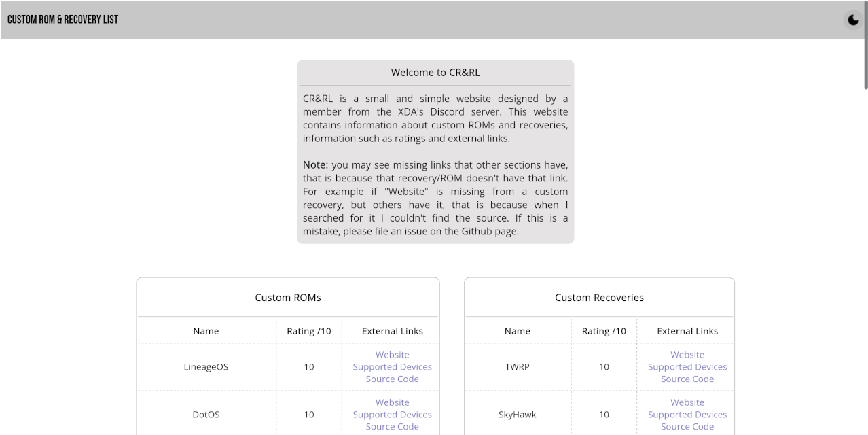The width and height of the screenshot is (868, 435).
Task: Click Name header in Custom ROMs table
Action: 206,331
